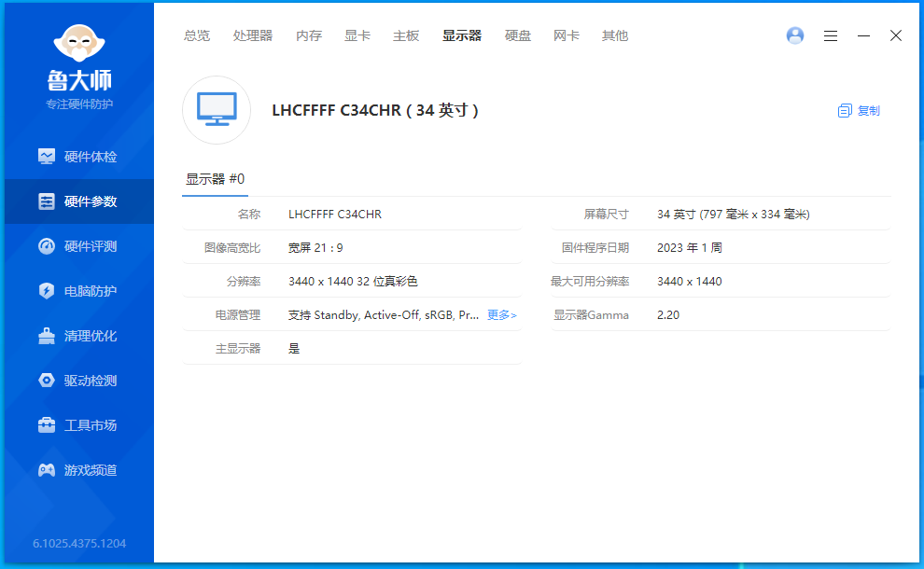Open the 显卡 tab
This screenshot has width=924, height=569.
coord(357,35)
